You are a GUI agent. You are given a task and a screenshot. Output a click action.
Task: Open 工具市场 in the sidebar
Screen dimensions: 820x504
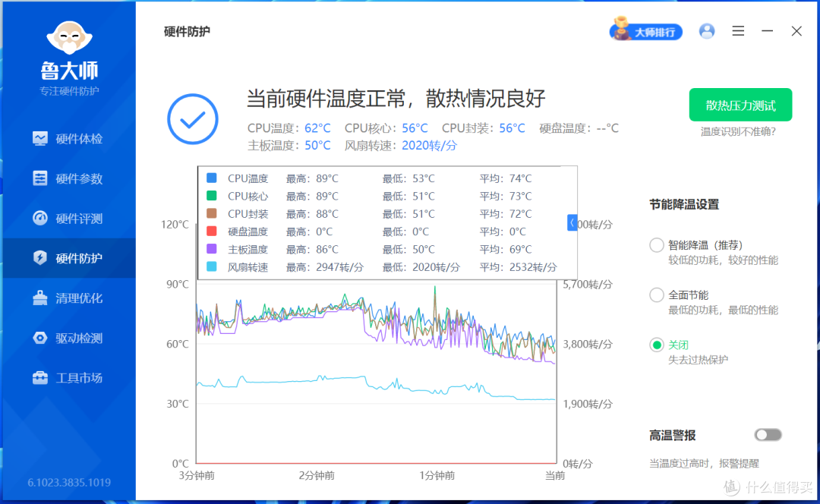pyautogui.click(x=69, y=377)
